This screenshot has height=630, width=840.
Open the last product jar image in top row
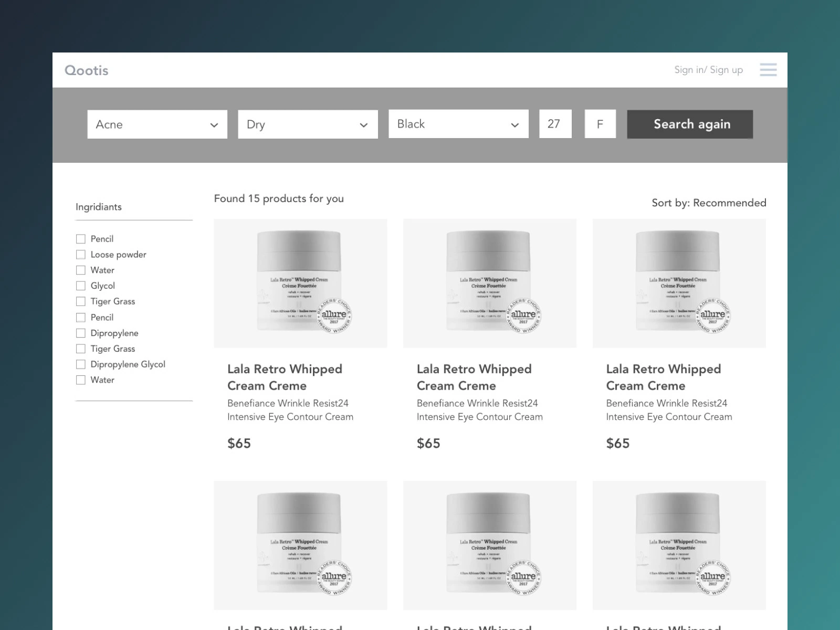tap(679, 283)
